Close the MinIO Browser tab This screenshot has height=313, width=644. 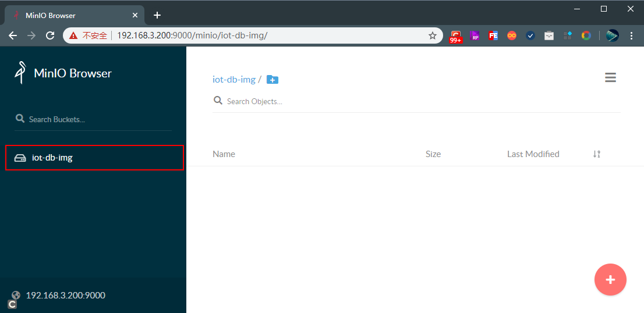(x=135, y=15)
